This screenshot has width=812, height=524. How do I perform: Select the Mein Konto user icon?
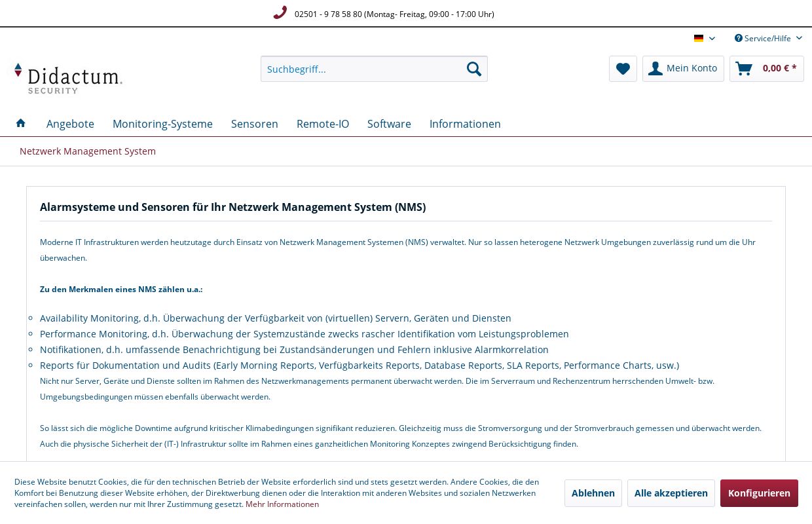[655, 68]
